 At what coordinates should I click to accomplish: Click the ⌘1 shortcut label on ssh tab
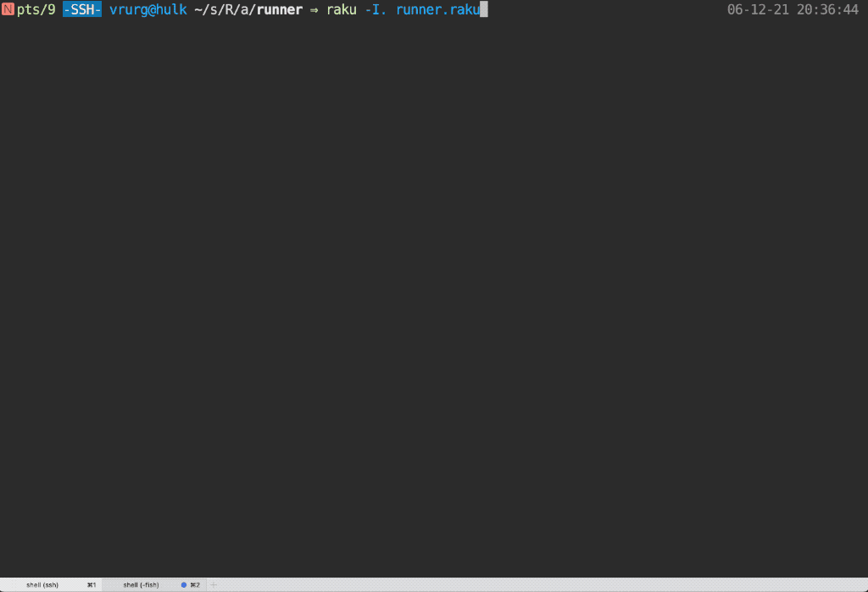pos(91,584)
